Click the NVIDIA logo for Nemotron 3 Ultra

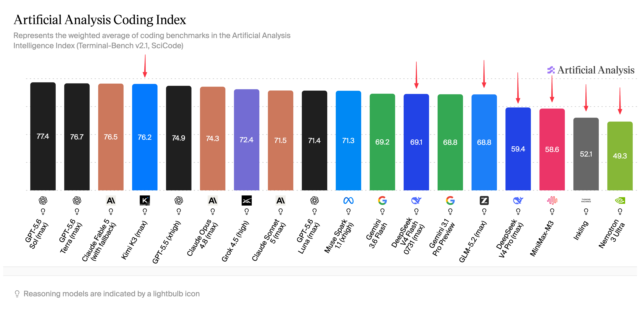point(620,200)
